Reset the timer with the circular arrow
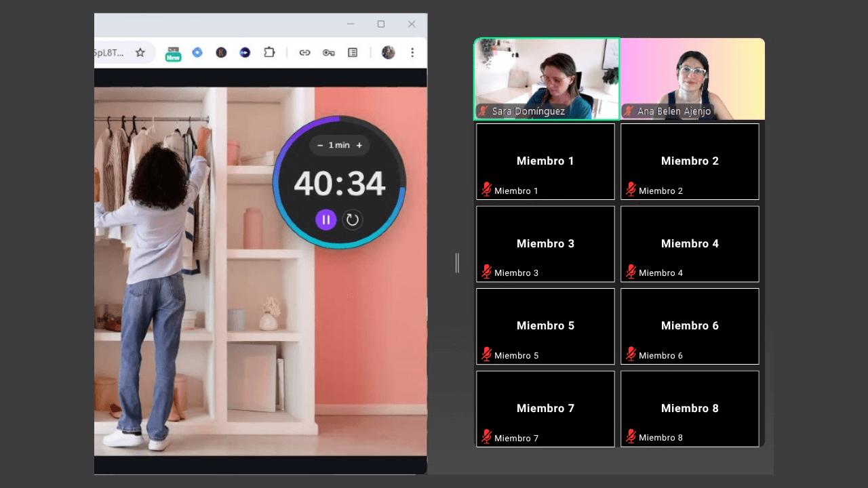868x488 pixels. click(352, 220)
